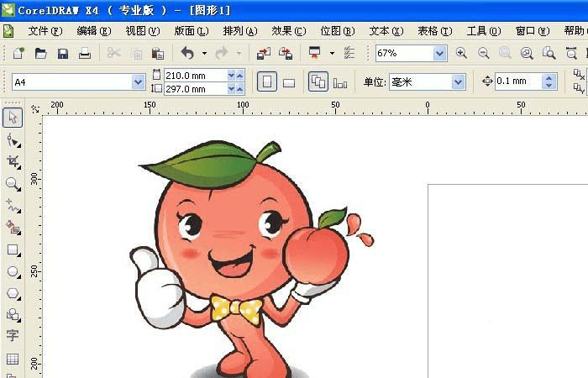Expand the application launcher dropdown arrow
This screenshot has width=588, height=378.
[x=332, y=54]
